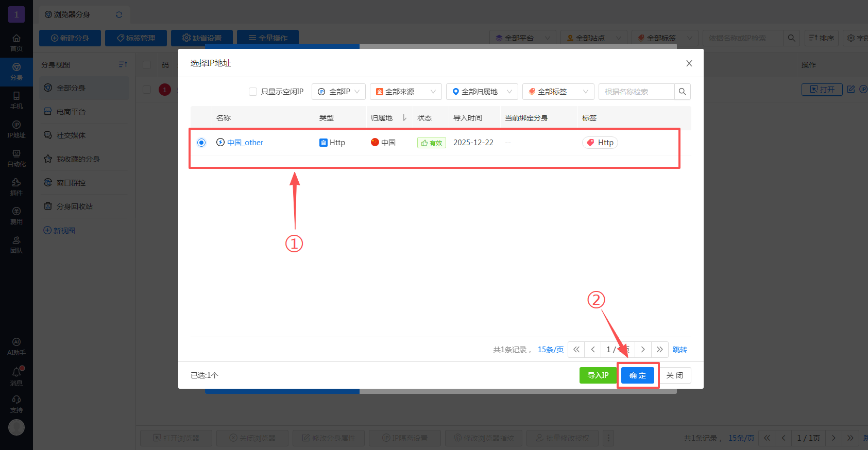This screenshot has height=450, width=868.
Task: Click the 依据名称或IP检索 search field
Action: coord(743,38)
